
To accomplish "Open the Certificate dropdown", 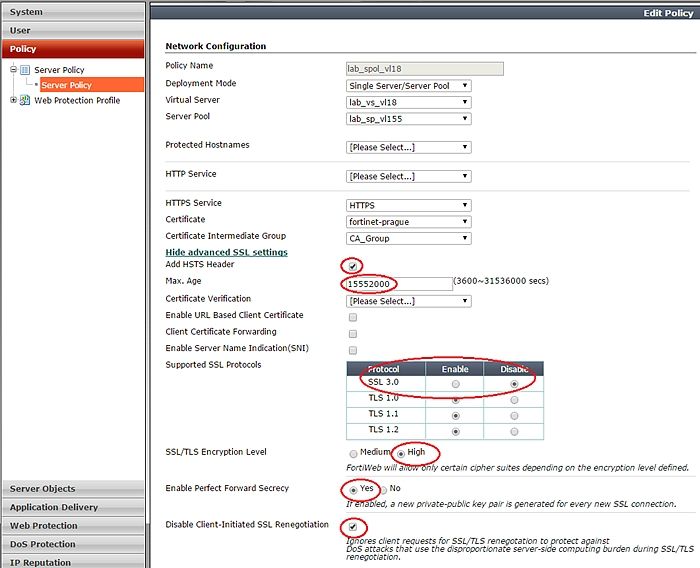I will [x=408, y=222].
